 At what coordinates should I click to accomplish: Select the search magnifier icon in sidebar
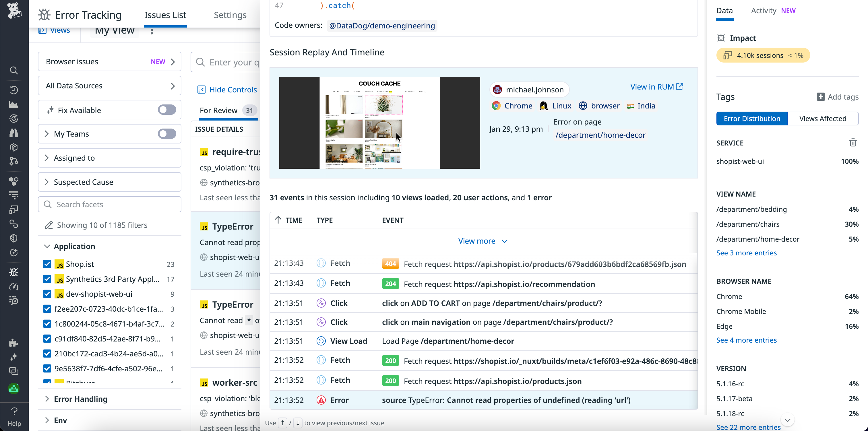(13, 70)
